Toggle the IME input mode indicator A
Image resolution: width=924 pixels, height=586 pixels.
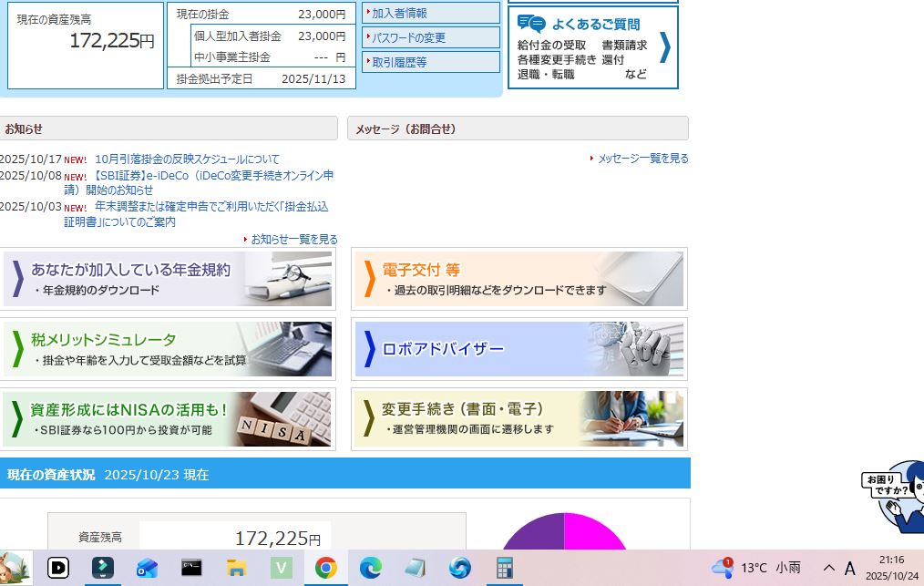click(x=849, y=569)
